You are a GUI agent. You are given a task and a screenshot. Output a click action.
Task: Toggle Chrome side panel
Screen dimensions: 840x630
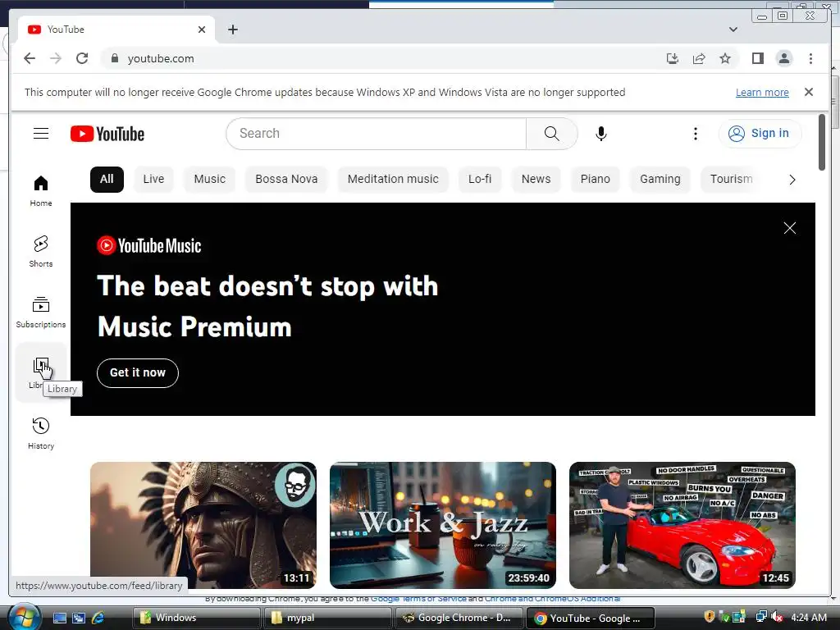point(757,58)
